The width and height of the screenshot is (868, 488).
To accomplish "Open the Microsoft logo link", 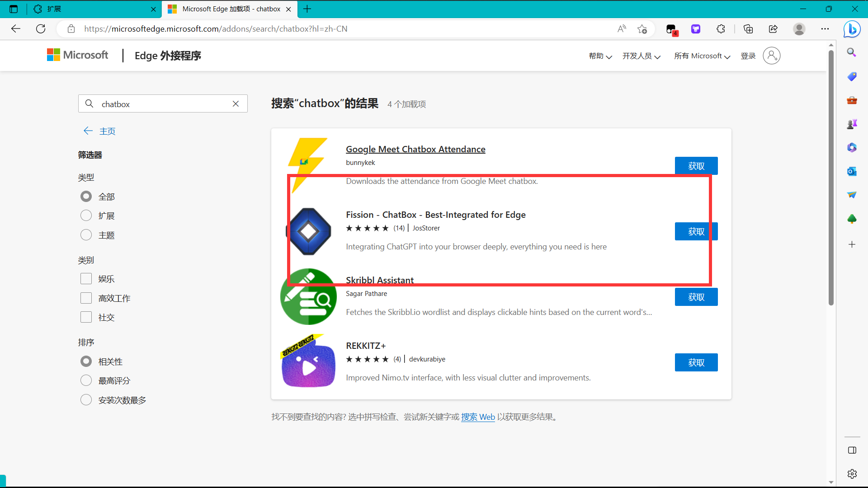I will click(78, 55).
